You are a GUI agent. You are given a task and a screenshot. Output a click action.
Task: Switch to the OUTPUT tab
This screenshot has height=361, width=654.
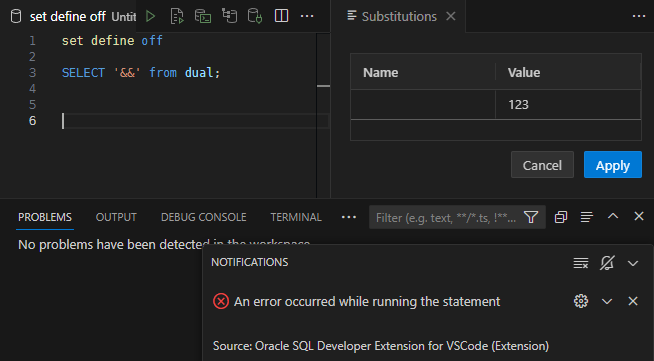click(x=116, y=217)
